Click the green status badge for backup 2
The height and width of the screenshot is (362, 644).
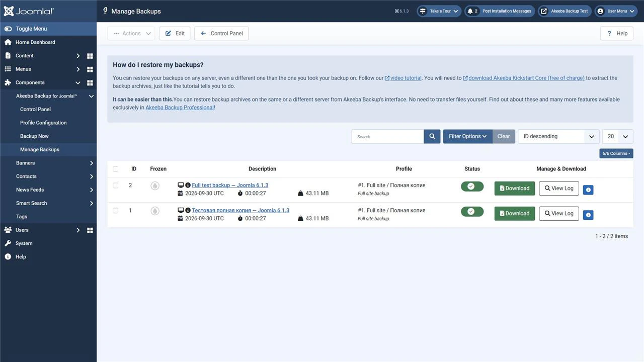click(472, 187)
